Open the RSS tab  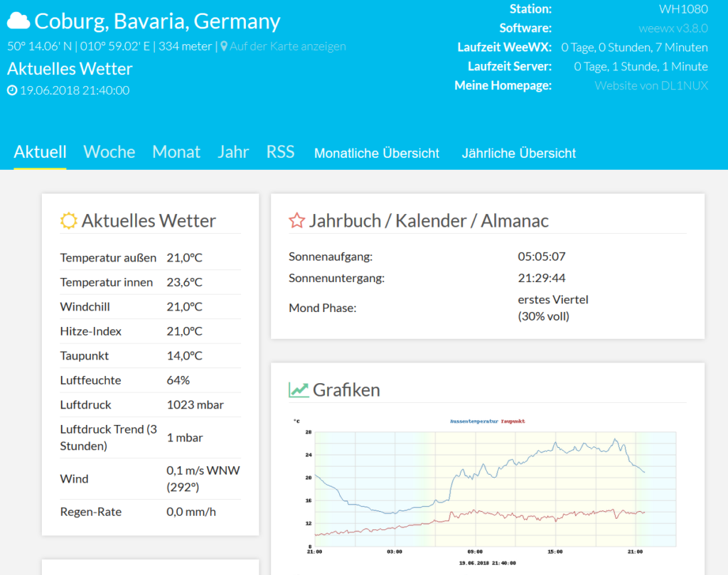280,151
